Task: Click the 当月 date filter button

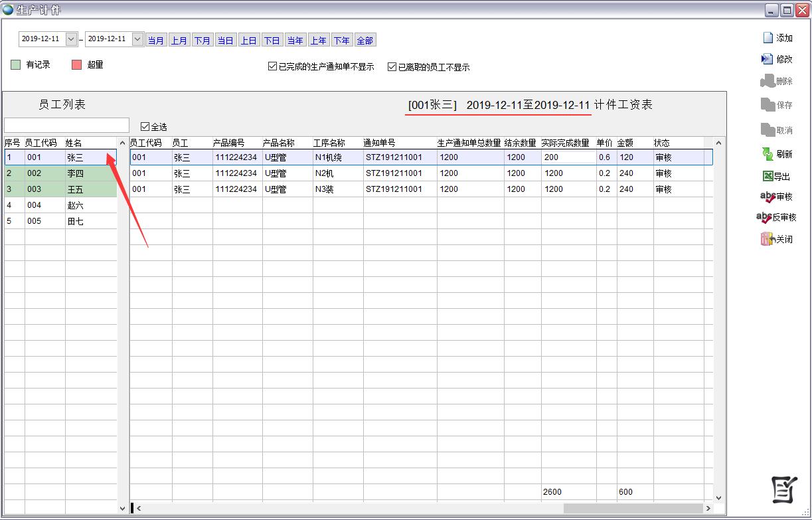Action: (156, 41)
